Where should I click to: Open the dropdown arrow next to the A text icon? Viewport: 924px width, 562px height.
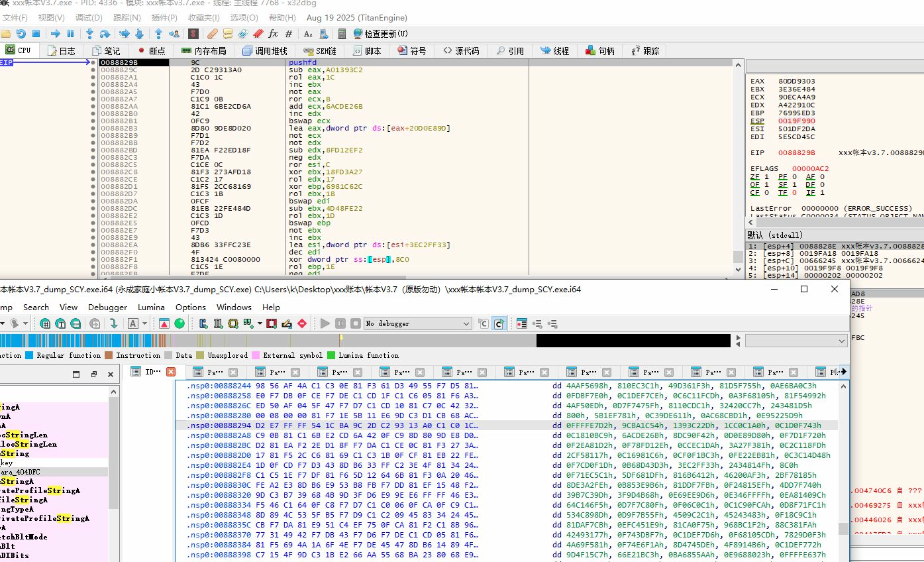click(144, 323)
